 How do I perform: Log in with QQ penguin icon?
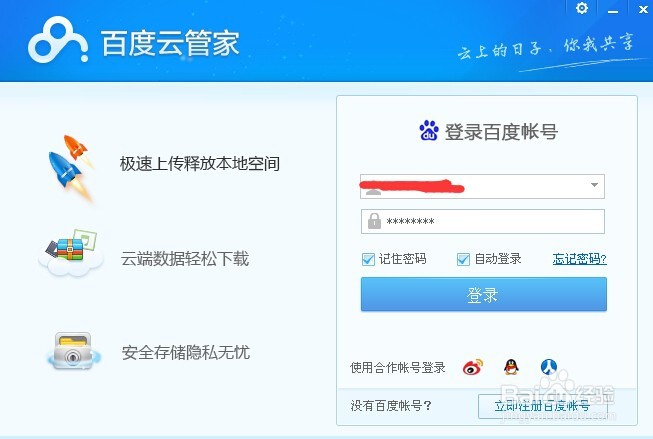click(x=511, y=367)
